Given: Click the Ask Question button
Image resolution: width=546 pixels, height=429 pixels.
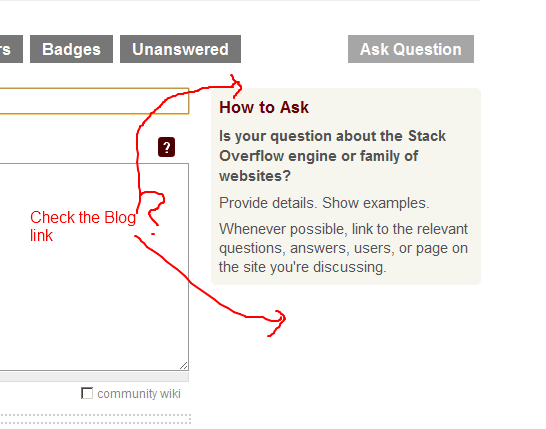Looking at the screenshot, I should (411, 49).
